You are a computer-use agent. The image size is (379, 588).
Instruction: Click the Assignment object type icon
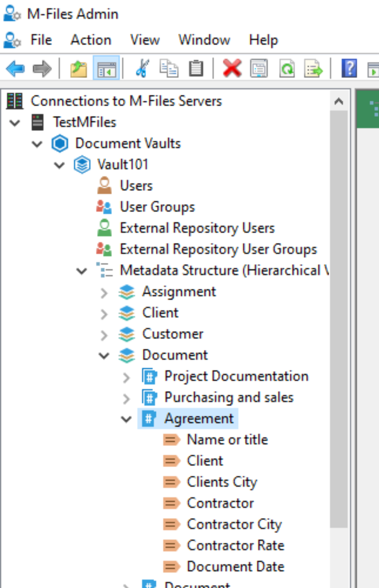click(126, 292)
